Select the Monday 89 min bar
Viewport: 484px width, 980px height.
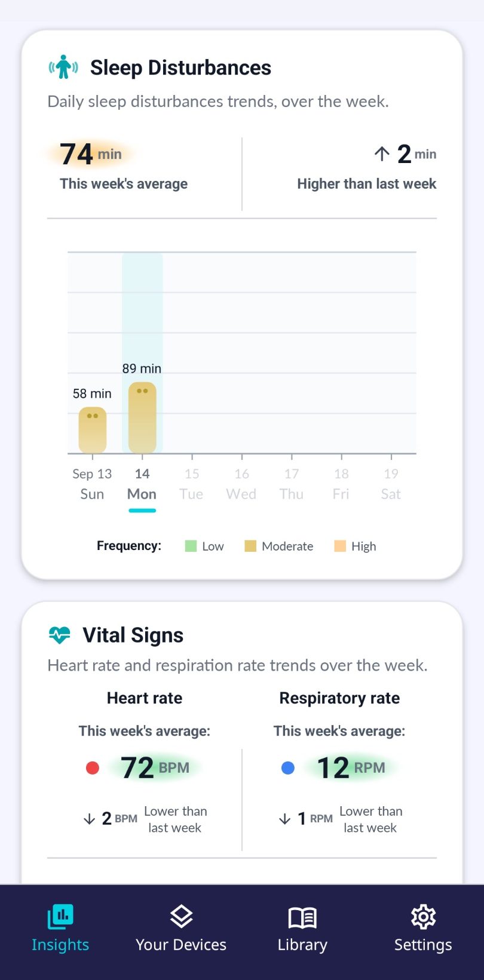click(142, 417)
